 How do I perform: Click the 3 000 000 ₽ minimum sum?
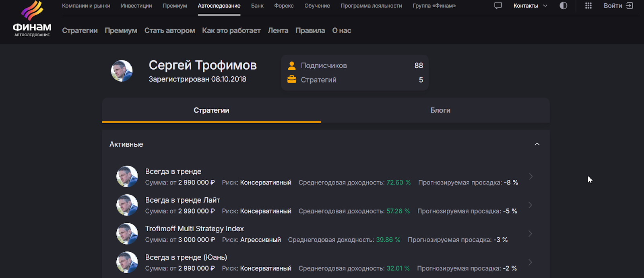[196, 240]
